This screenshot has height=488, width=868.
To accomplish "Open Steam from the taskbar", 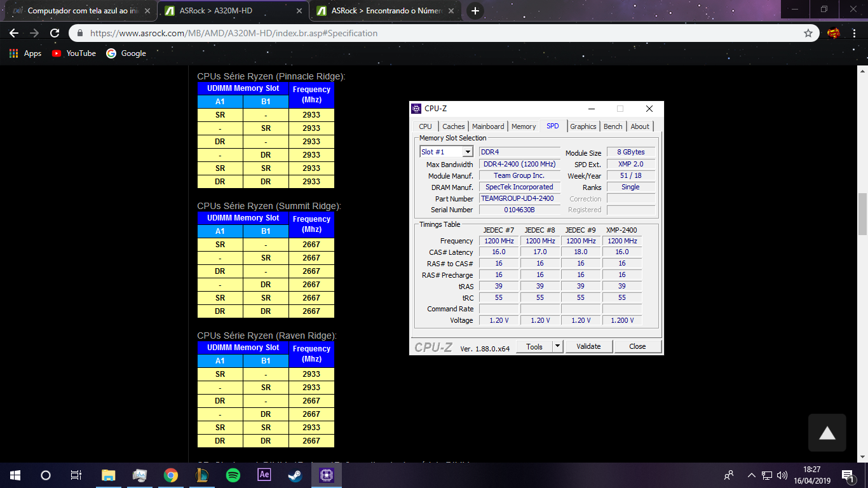I will pyautogui.click(x=295, y=475).
